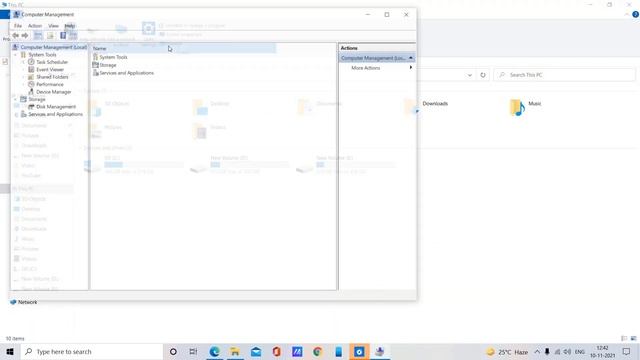Launch Google Chrome from the taskbar
This screenshot has width=640, height=360.
click(x=318, y=351)
